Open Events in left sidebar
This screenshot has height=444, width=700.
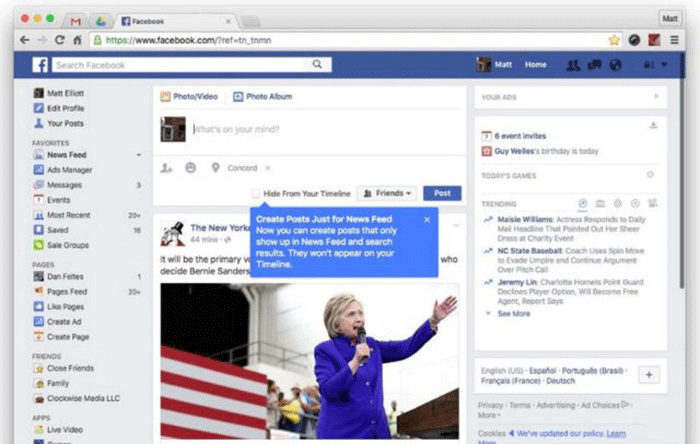click(x=58, y=200)
